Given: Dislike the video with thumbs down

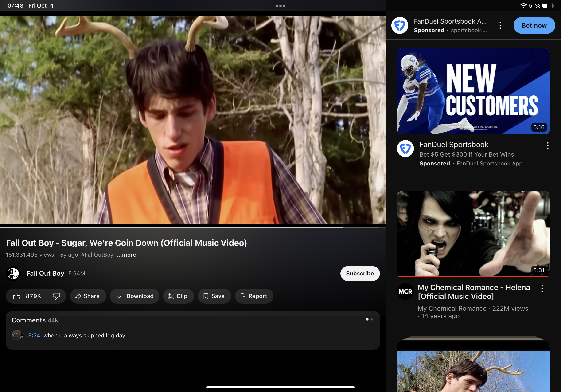Looking at the screenshot, I should pyautogui.click(x=56, y=296).
